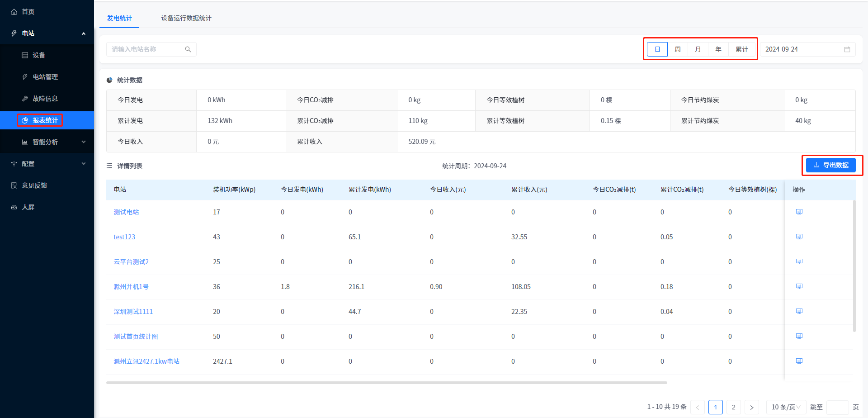The image size is (868, 418).
Task: Click the 导出数据 button
Action: point(831,165)
